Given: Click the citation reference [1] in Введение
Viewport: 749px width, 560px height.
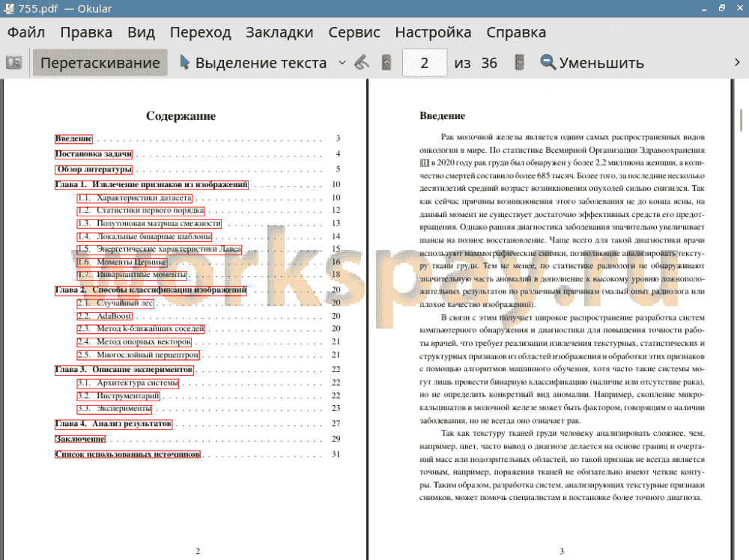Looking at the screenshot, I should (x=424, y=162).
